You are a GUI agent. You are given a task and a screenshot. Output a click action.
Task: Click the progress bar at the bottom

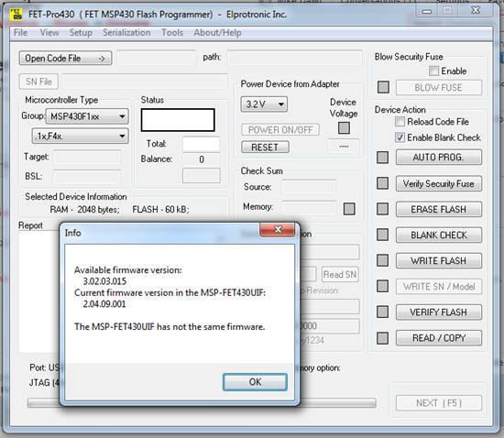(202, 403)
